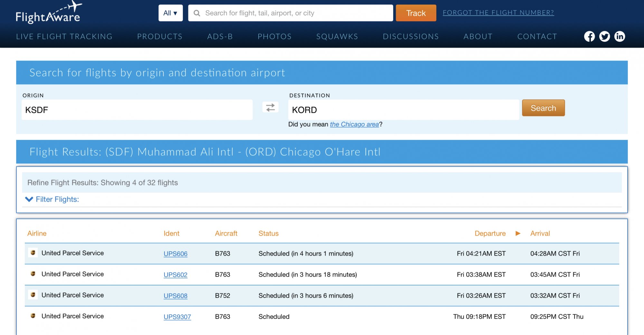Click arrival time '03:32AM CST Fri'
The width and height of the screenshot is (644, 335).
(555, 295)
